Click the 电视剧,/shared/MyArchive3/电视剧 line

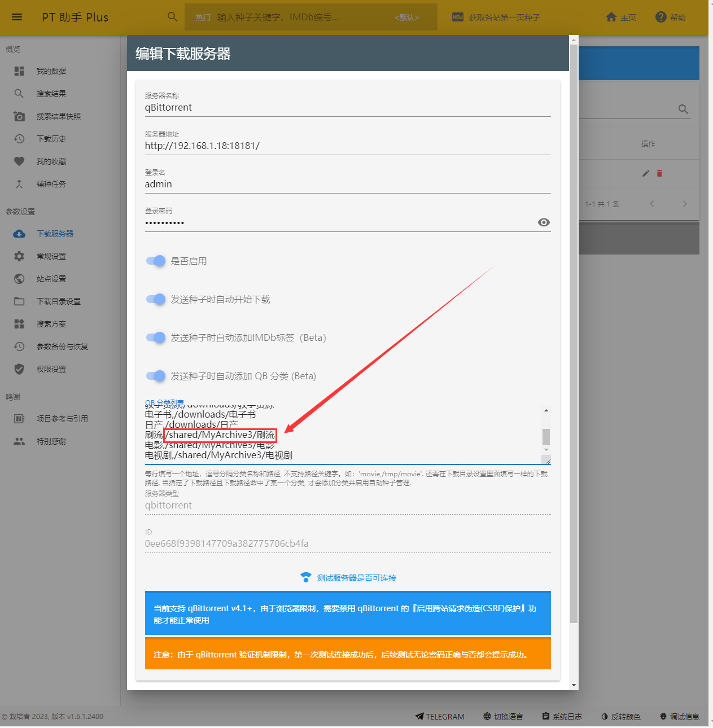pyautogui.click(x=218, y=455)
